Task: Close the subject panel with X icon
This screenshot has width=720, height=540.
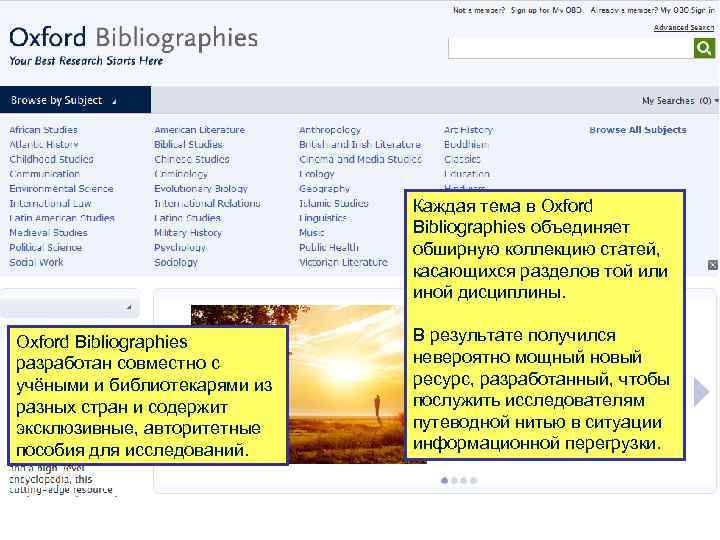Action: pyautogui.click(x=713, y=265)
